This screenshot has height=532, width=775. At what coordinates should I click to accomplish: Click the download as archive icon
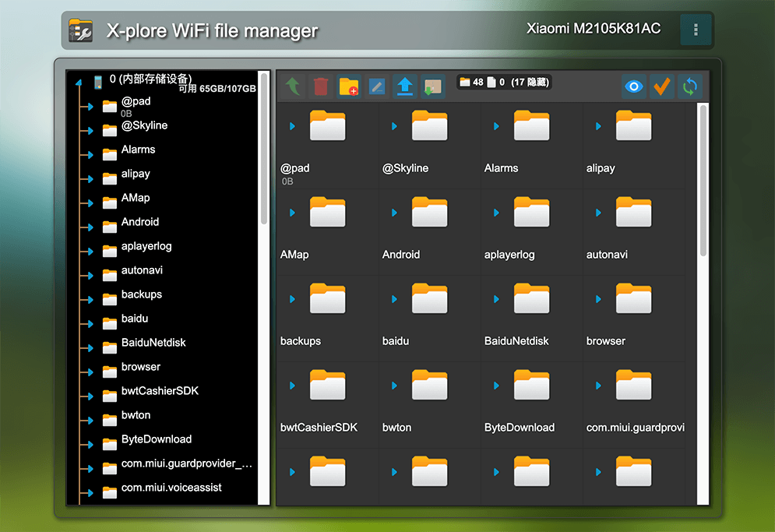(433, 86)
